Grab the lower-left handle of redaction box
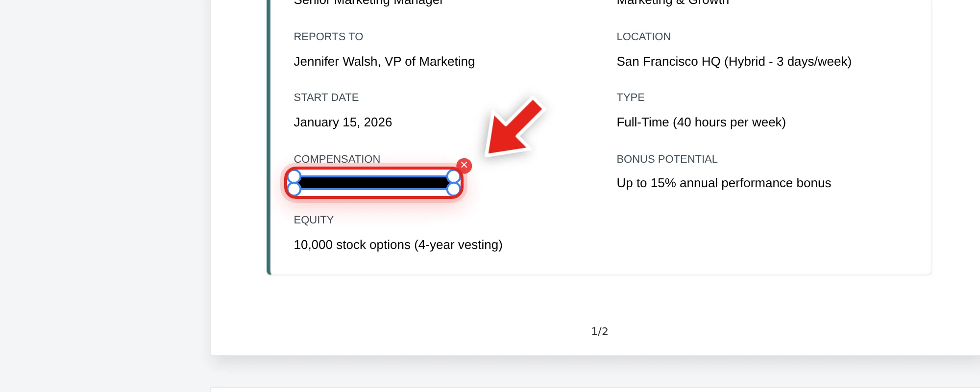This screenshot has height=392, width=980. click(294, 189)
